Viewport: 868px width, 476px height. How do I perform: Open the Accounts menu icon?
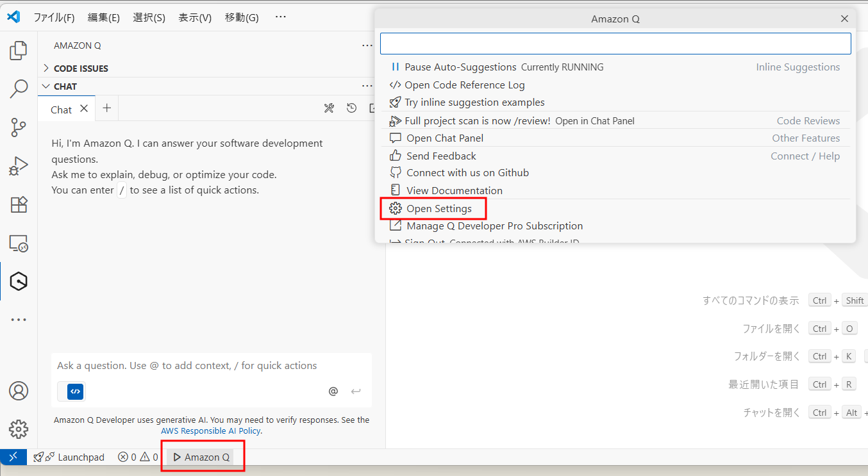pos(19,390)
